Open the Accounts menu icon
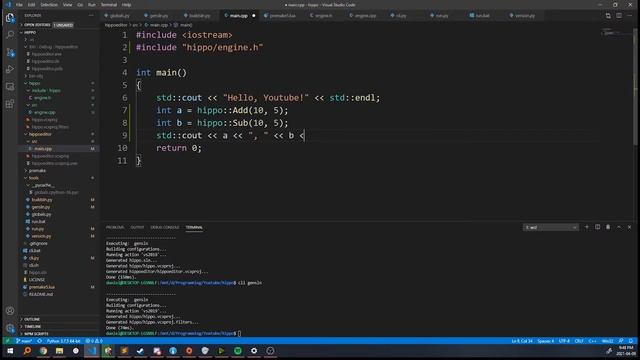The width and height of the screenshot is (640, 360). pos(10,311)
